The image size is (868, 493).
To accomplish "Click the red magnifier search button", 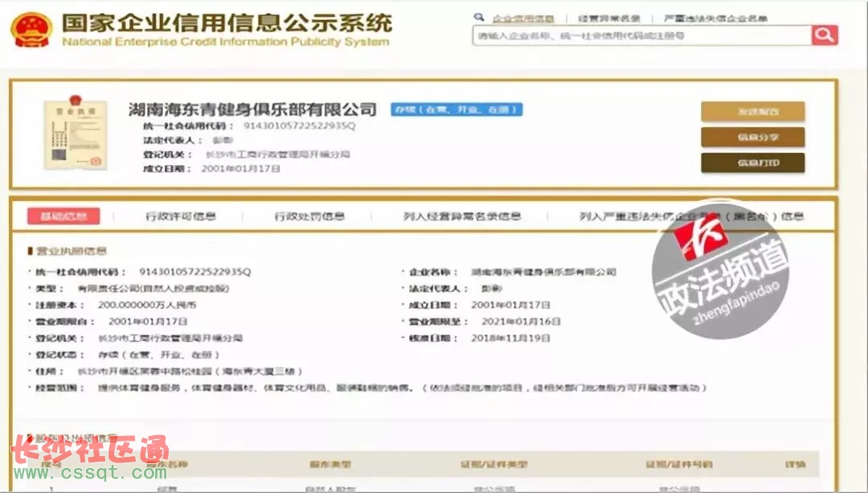I will pyautogui.click(x=825, y=35).
